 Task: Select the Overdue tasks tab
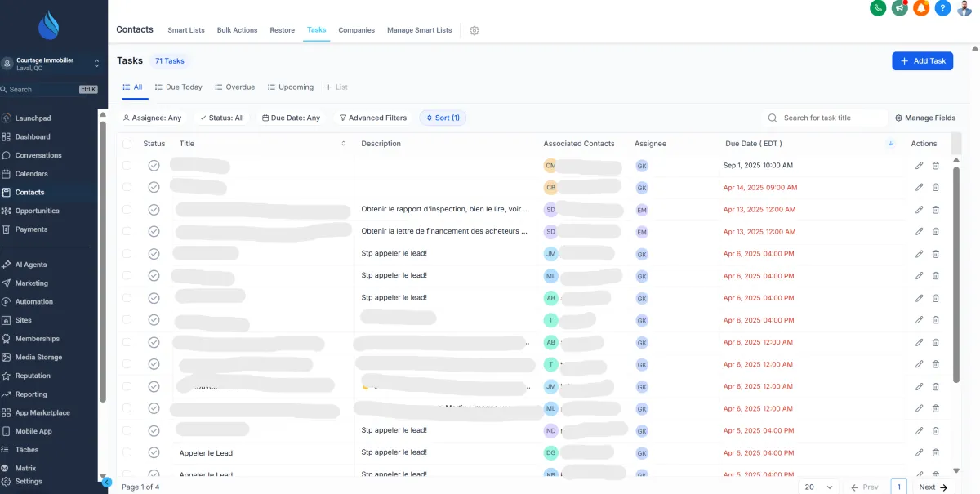pos(234,87)
